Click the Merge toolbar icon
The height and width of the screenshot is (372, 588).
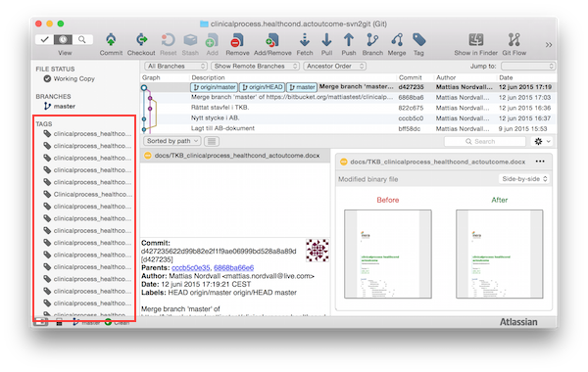click(x=397, y=40)
